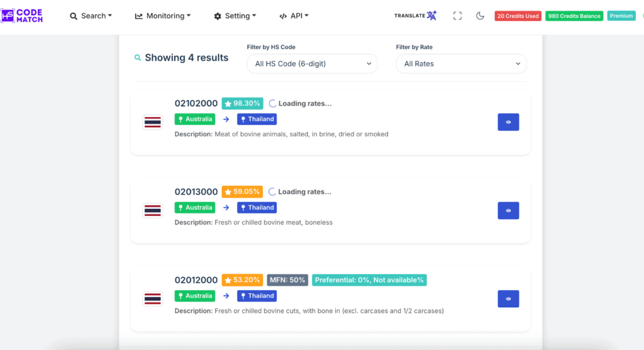
Task: Open the All Rates filter dropdown
Action: coord(461,64)
